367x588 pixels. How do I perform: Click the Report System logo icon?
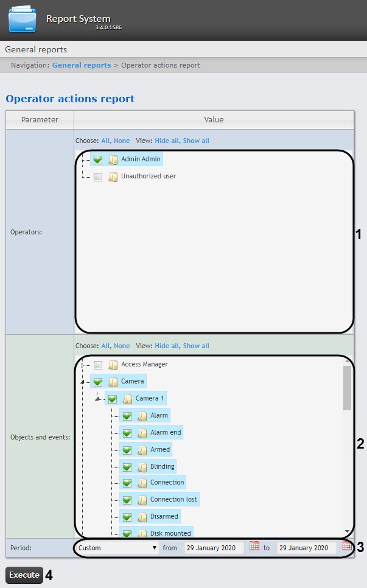(23, 20)
